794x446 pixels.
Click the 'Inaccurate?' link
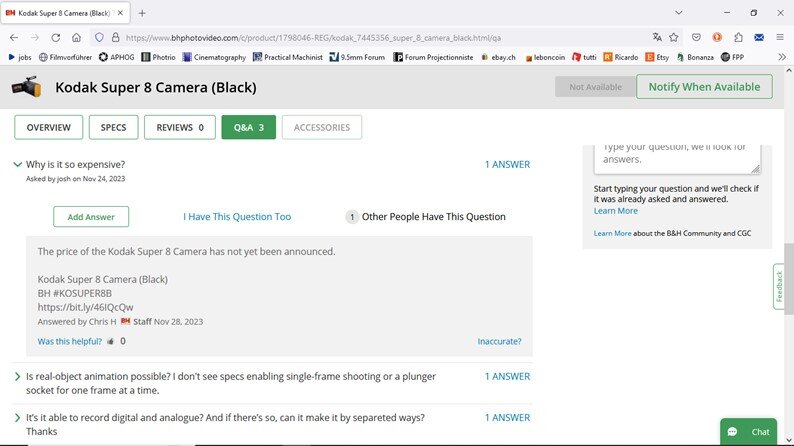[499, 341]
